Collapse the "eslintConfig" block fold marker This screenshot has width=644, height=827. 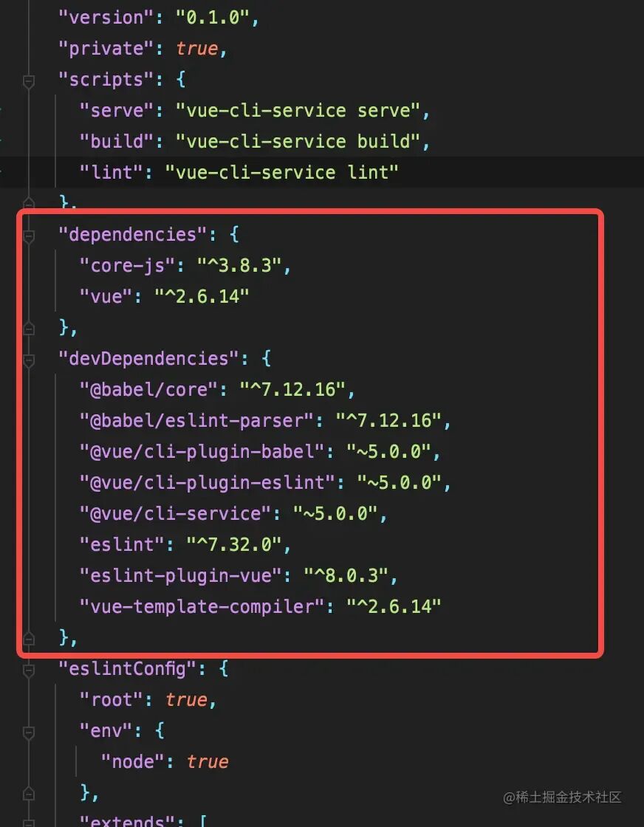[x=29, y=670]
